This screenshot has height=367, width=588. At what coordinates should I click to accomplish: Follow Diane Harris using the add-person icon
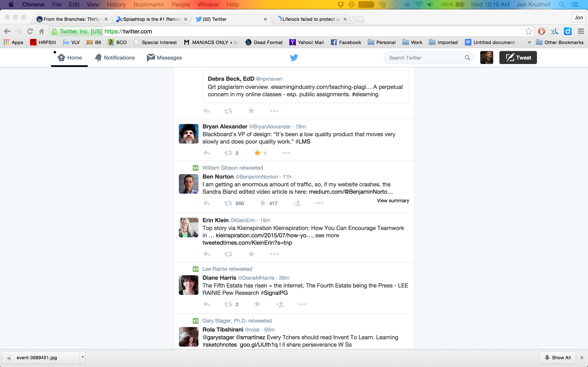(x=280, y=304)
